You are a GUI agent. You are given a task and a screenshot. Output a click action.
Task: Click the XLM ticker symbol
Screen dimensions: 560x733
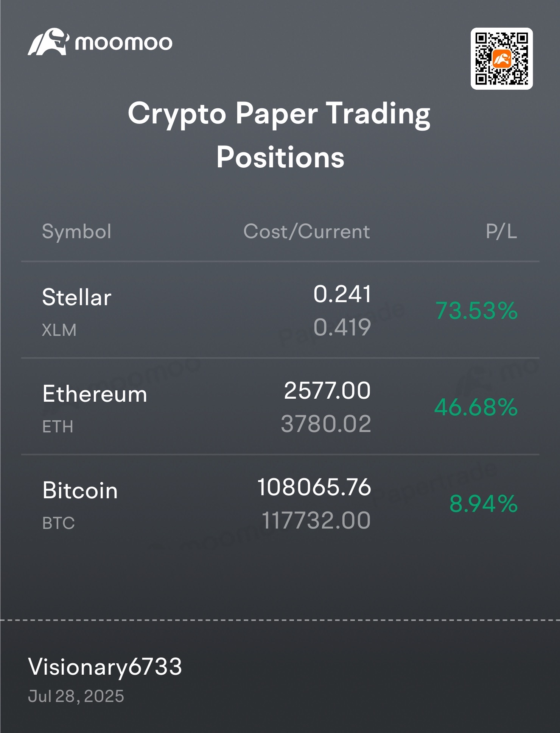coord(59,330)
